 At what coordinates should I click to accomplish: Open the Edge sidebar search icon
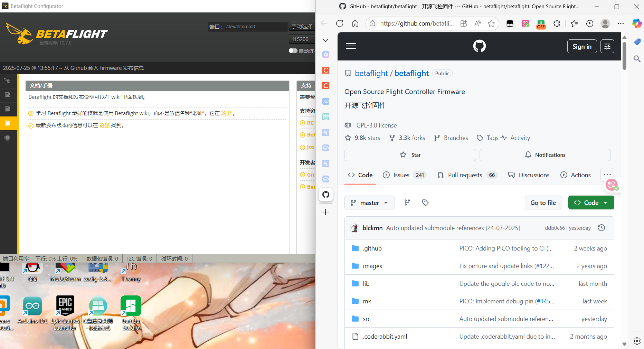click(637, 59)
